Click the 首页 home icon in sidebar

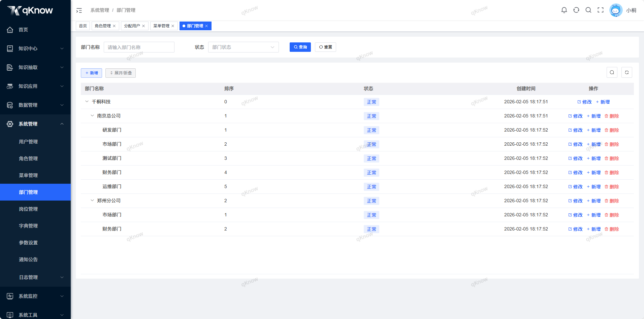(x=10, y=30)
